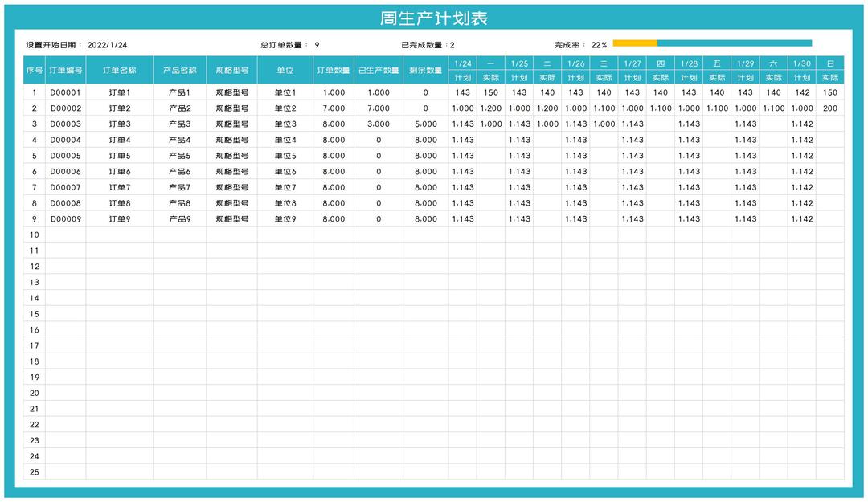Click produced quantity 3.000 in row D00003
Image resolution: width=868 pixels, height=502 pixels.
379,124
